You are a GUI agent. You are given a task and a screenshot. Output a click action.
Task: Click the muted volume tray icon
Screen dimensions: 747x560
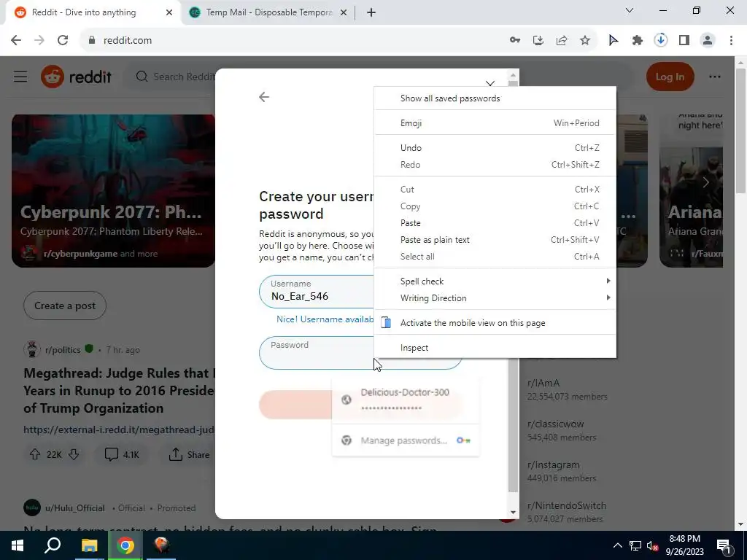tap(653, 545)
